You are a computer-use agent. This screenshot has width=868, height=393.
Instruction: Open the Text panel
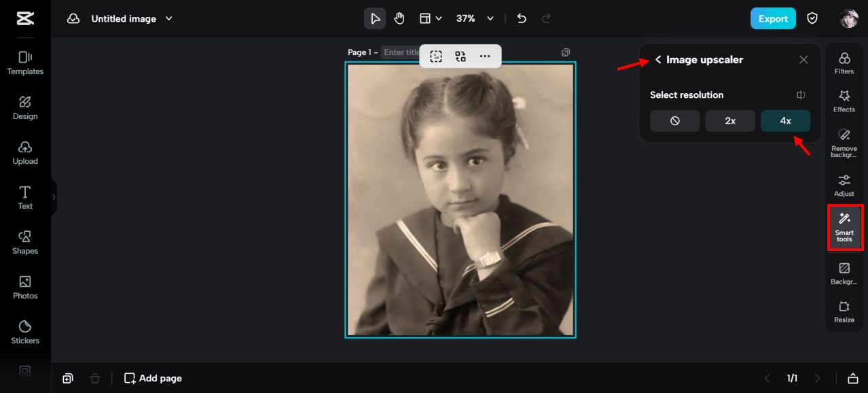[25, 198]
